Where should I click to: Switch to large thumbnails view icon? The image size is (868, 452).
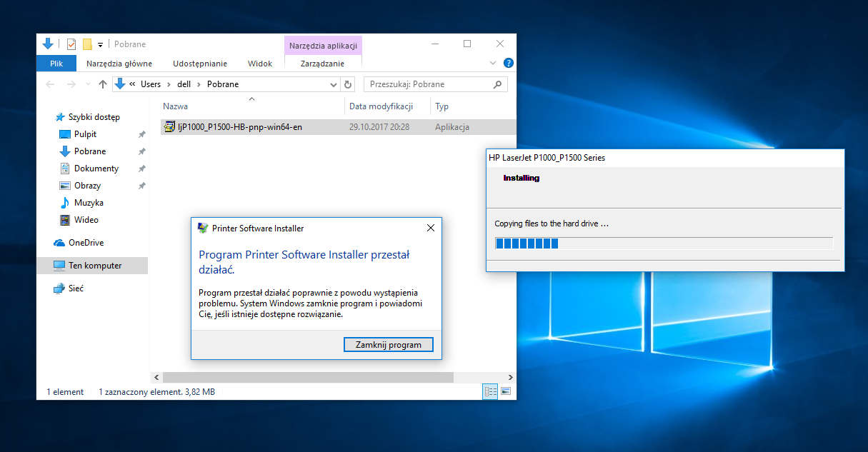click(506, 391)
